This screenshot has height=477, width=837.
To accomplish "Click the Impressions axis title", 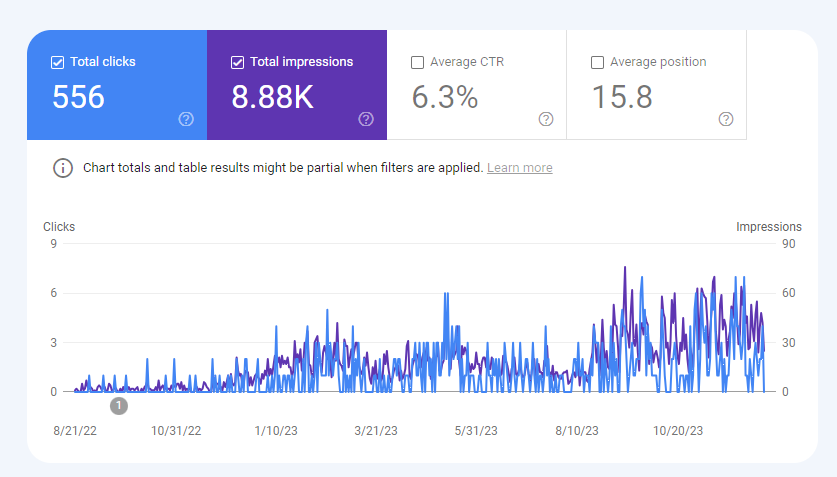I will click(769, 227).
